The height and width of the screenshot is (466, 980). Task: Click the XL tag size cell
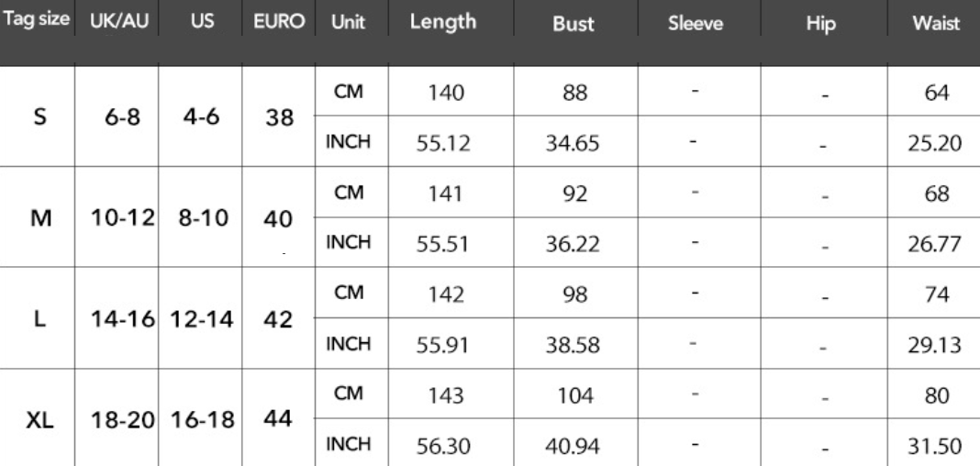[39, 421]
